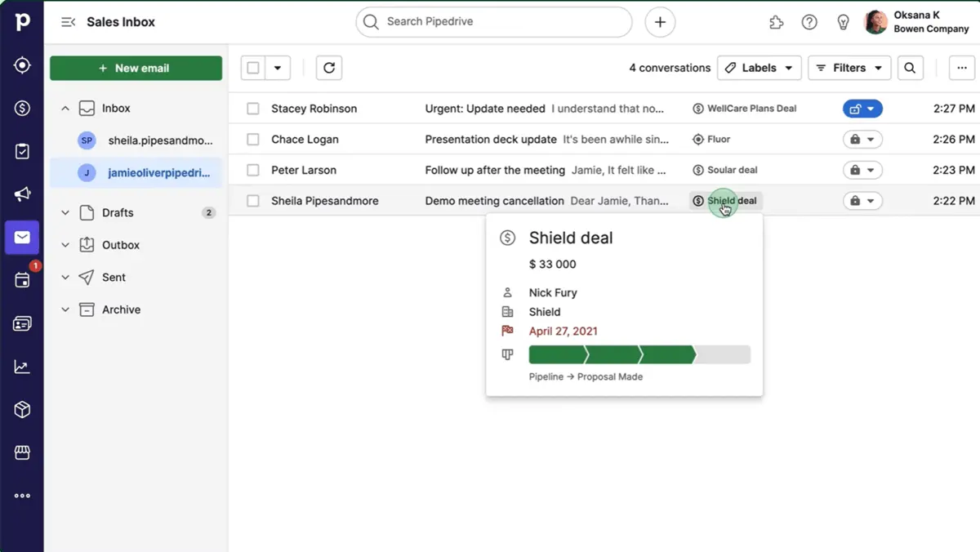Click the quick add plus button
Screen dimensions: 980x552
pyautogui.click(x=660, y=22)
